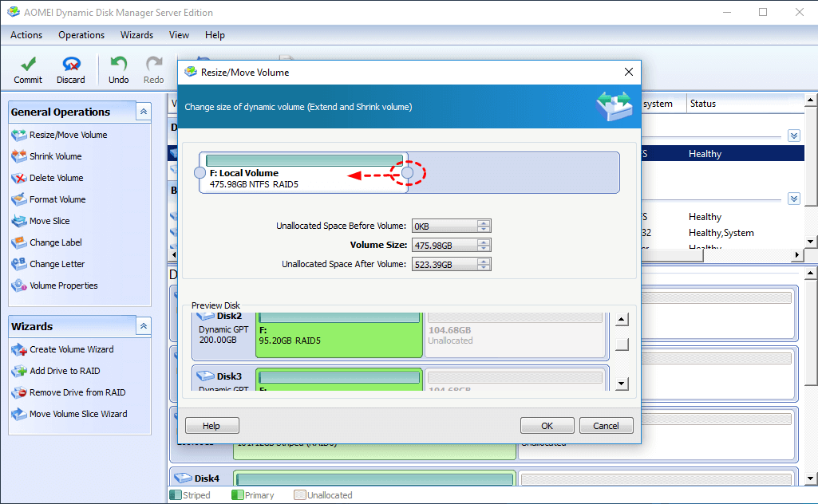This screenshot has width=818, height=504.
Task: Click the Move Volume Slice Wizard icon
Action: tap(19, 415)
